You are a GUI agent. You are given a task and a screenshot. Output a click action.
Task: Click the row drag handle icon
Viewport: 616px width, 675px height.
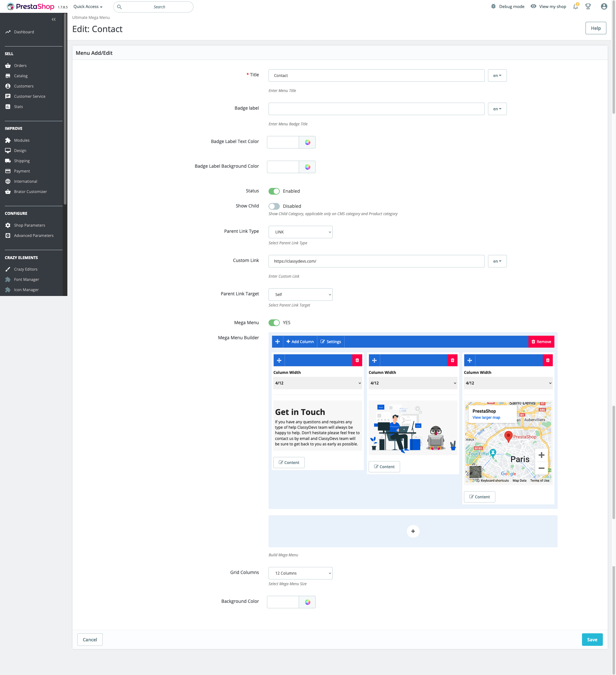coord(277,342)
